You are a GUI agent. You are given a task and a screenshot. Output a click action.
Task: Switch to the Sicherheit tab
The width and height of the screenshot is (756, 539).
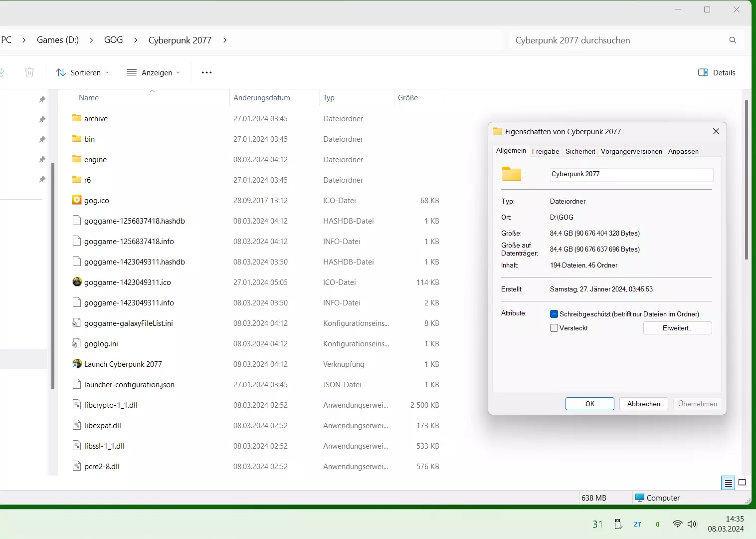[580, 151]
